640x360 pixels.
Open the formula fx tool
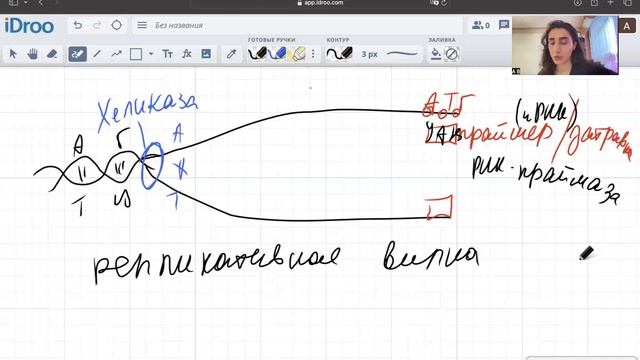coord(187,54)
